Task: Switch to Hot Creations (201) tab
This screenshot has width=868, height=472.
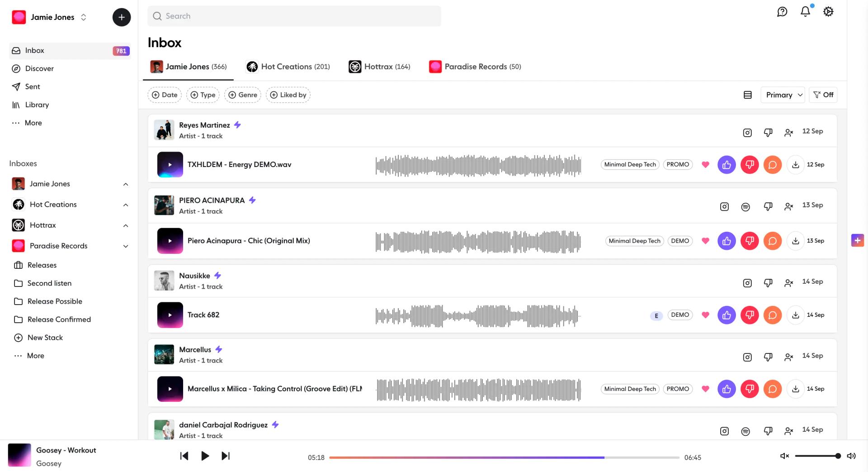Action: tap(288, 67)
